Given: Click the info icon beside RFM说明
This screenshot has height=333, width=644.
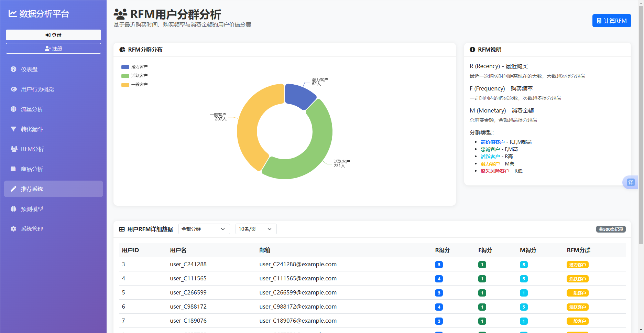Looking at the screenshot, I should coord(472,50).
